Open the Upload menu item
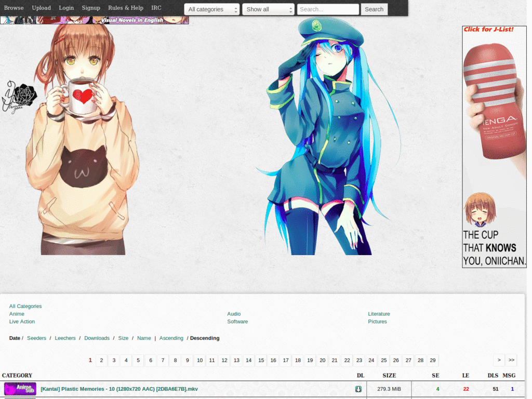Viewport: 532px width, 399px height. tap(42, 8)
